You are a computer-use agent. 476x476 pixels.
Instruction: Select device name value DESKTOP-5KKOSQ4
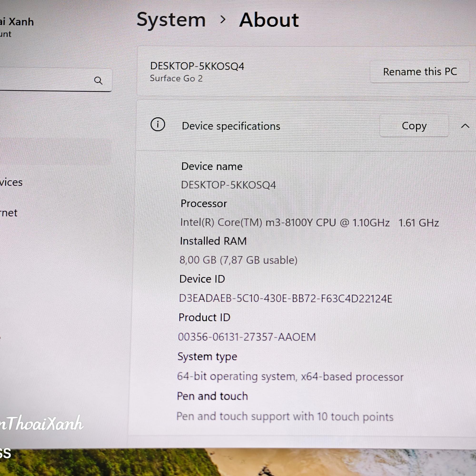pos(228,185)
